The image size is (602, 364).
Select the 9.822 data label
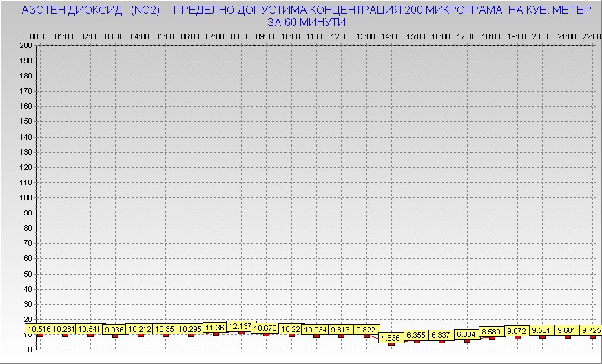tap(366, 330)
